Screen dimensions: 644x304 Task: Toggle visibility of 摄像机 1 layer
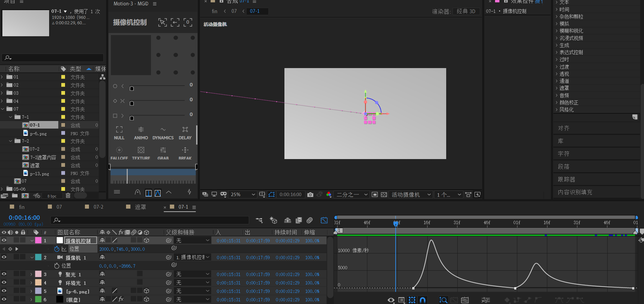pos(4,257)
